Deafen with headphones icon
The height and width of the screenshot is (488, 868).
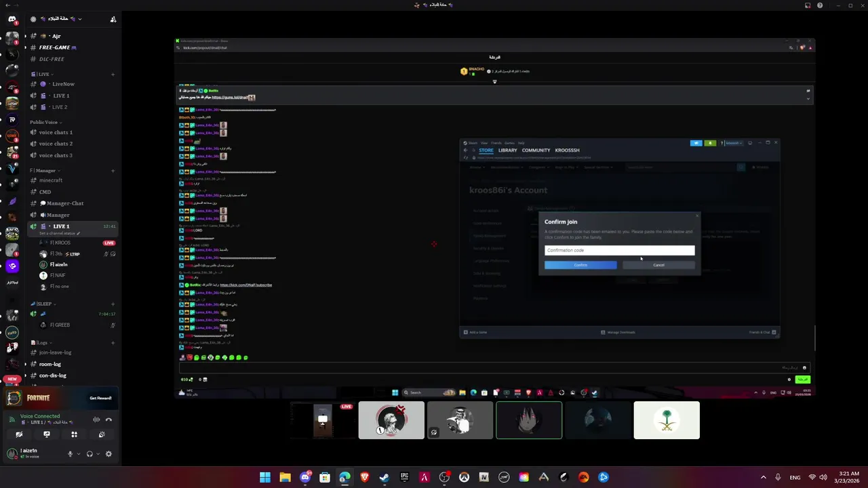coord(90,454)
